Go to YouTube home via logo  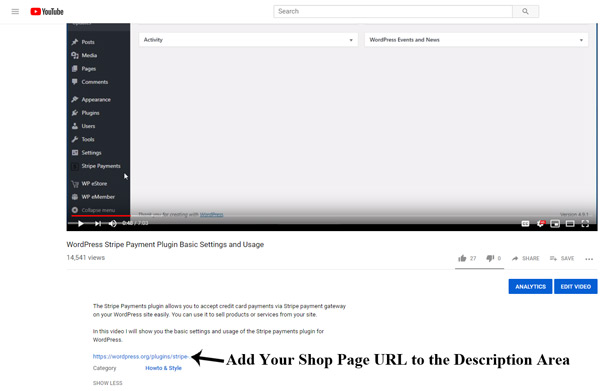47,11
